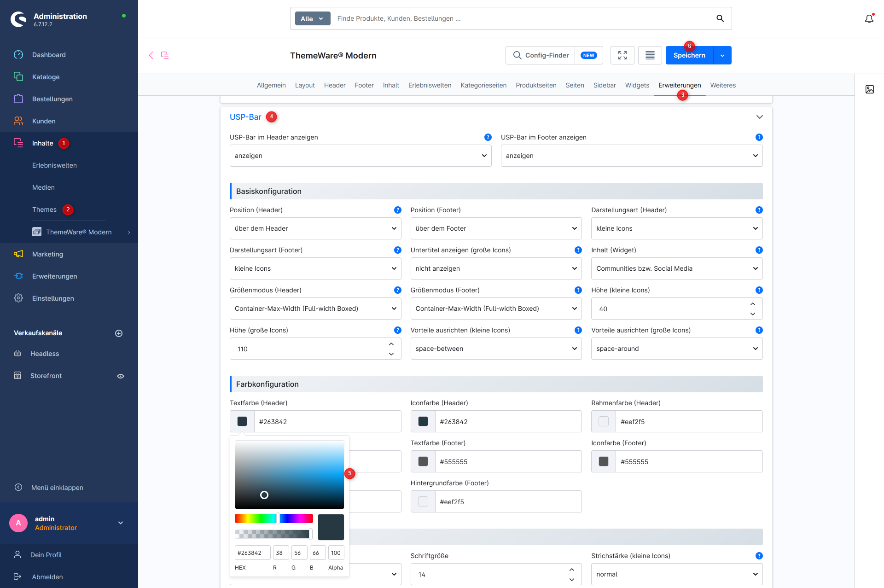Click the Hintergrundfarbe (Footer) hex field
The height and width of the screenshot is (588, 884).
click(508, 501)
